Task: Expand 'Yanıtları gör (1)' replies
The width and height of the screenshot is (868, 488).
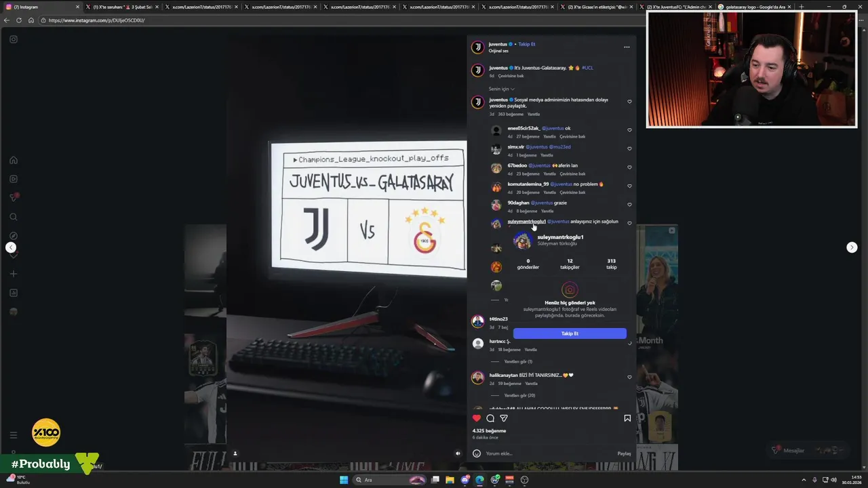Action: pyautogui.click(x=518, y=361)
